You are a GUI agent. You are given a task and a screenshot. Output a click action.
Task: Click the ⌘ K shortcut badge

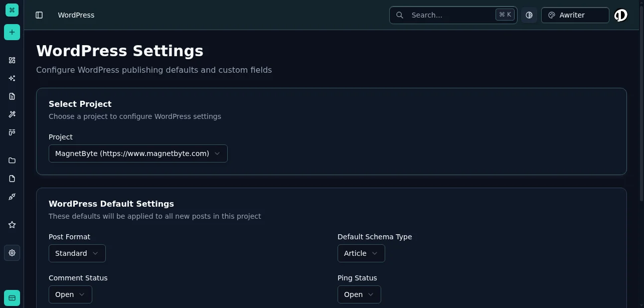click(505, 15)
